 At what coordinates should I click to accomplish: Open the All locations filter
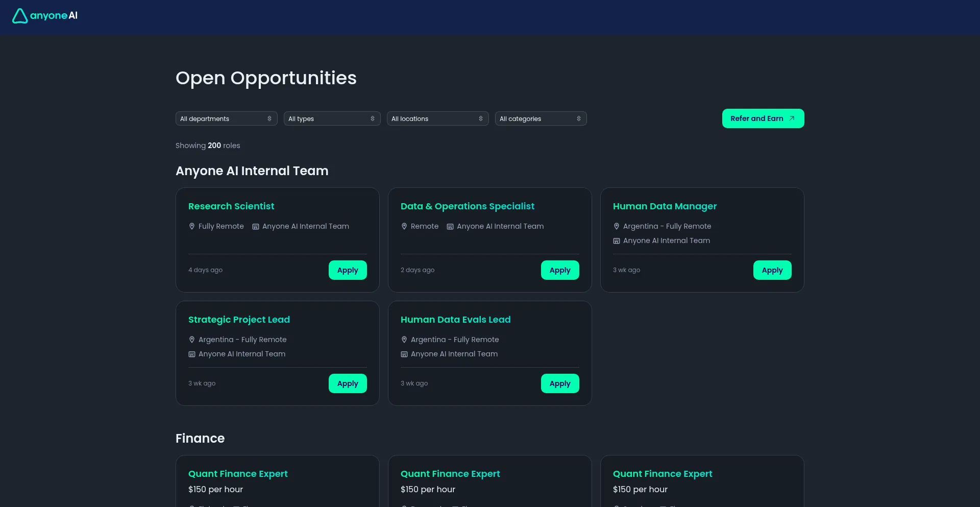(437, 118)
